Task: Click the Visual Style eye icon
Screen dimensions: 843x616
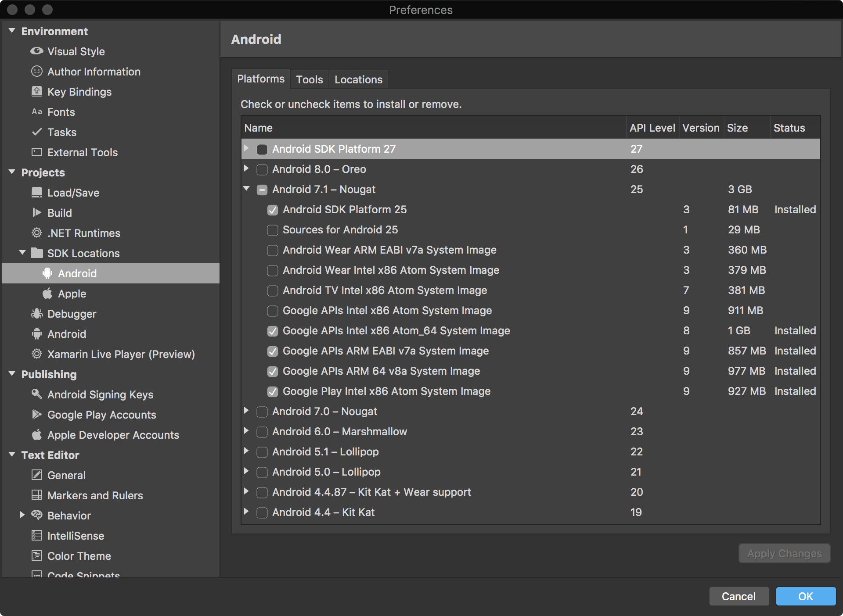Action: coord(37,51)
